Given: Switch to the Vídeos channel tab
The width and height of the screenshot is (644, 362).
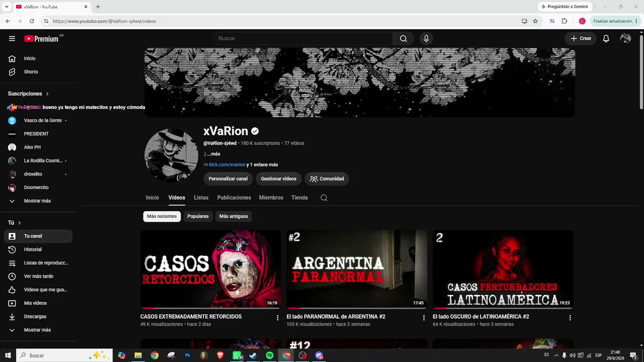Looking at the screenshot, I should tap(177, 198).
